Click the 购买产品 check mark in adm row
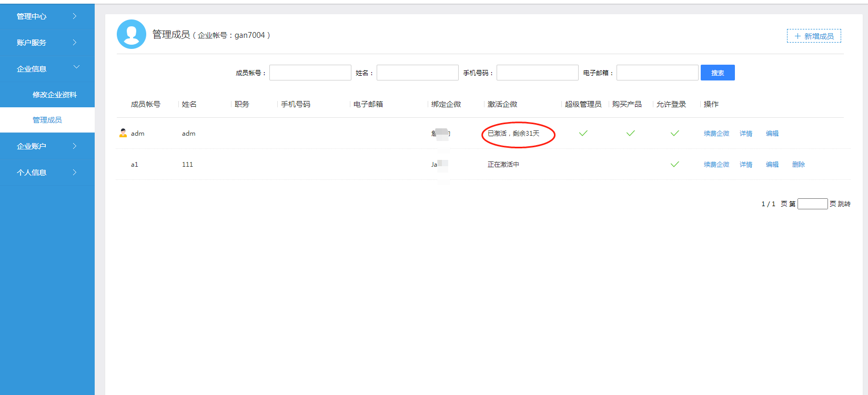The width and height of the screenshot is (868, 395). [630, 133]
